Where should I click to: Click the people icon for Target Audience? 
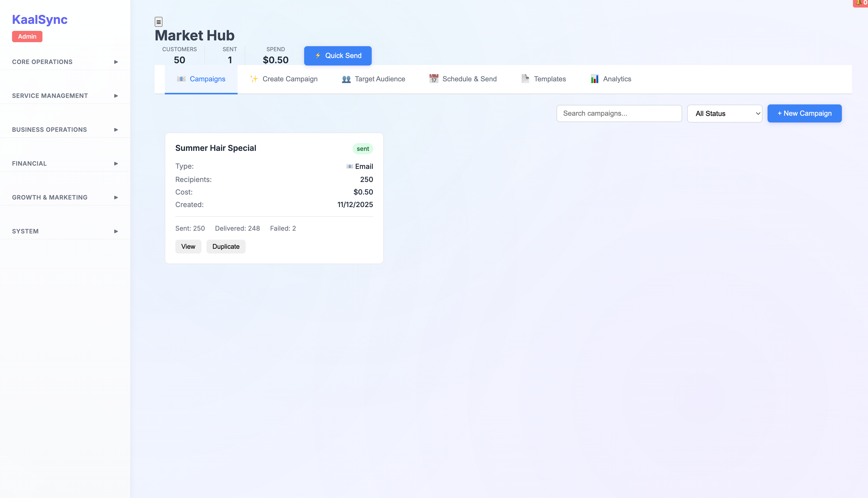346,79
